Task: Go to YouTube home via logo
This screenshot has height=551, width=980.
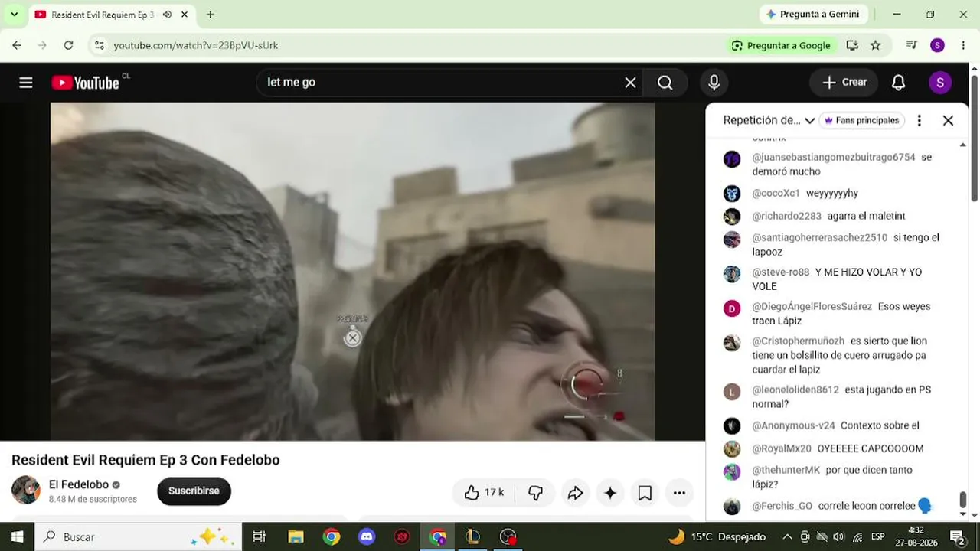Action: [86, 83]
